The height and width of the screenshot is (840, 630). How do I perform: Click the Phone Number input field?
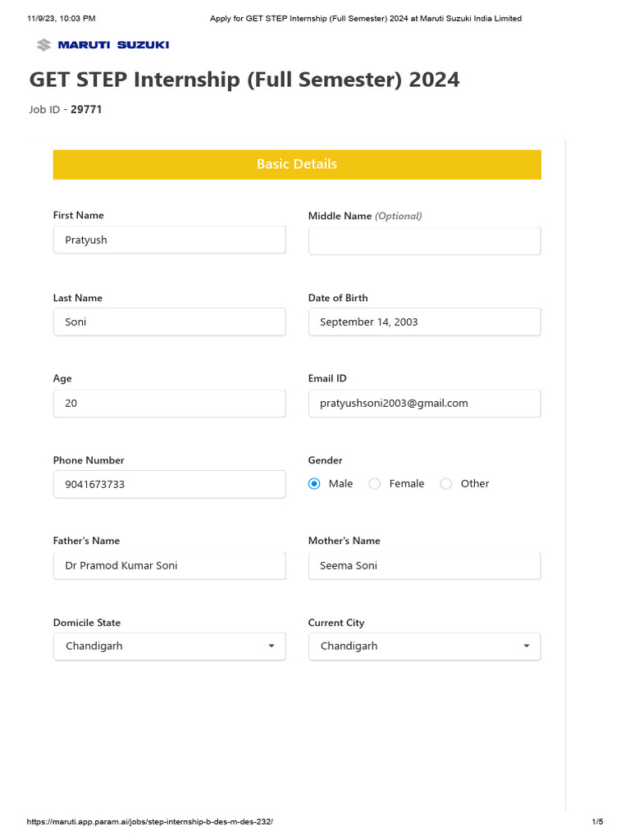[x=169, y=484]
